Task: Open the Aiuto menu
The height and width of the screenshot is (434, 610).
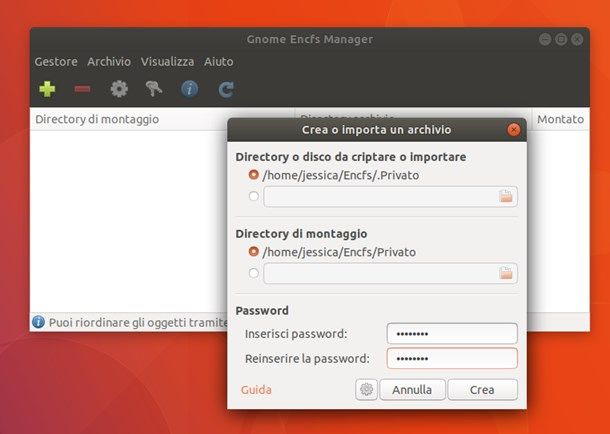Action: click(x=219, y=61)
